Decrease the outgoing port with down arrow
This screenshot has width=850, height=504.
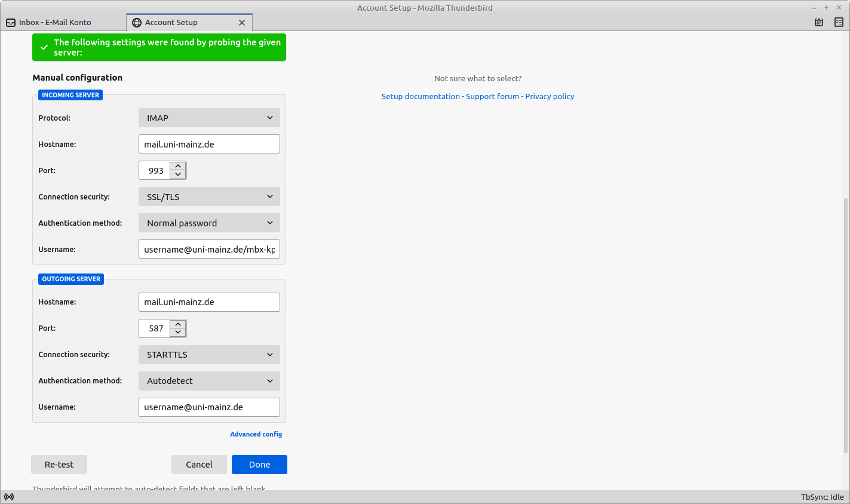(x=178, y=333)
